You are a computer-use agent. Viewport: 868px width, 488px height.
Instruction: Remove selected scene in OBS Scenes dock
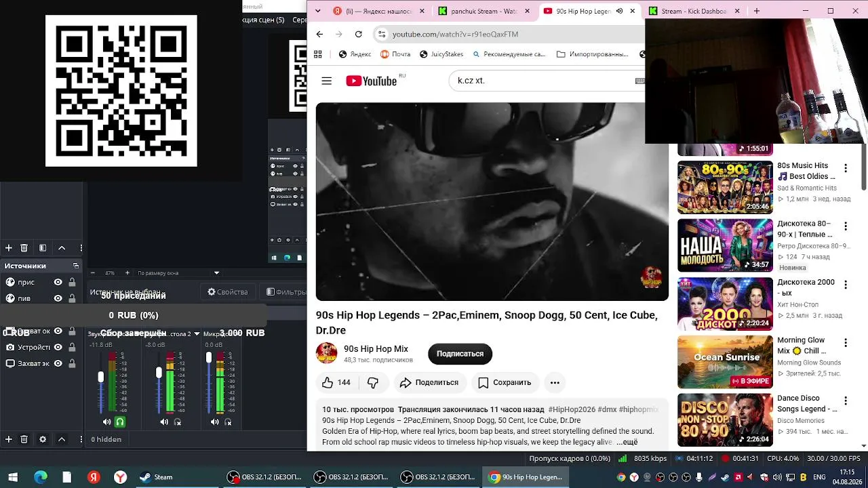[24, 248]
